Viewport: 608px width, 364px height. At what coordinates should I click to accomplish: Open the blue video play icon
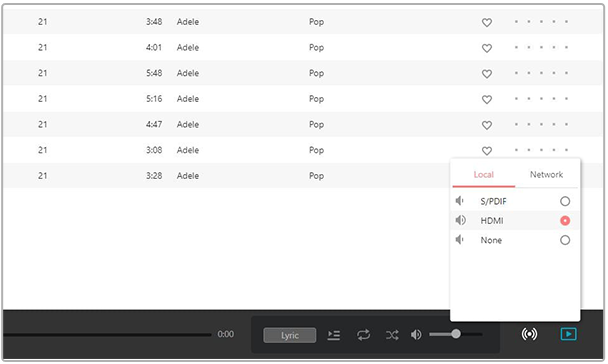pos(568,334)
